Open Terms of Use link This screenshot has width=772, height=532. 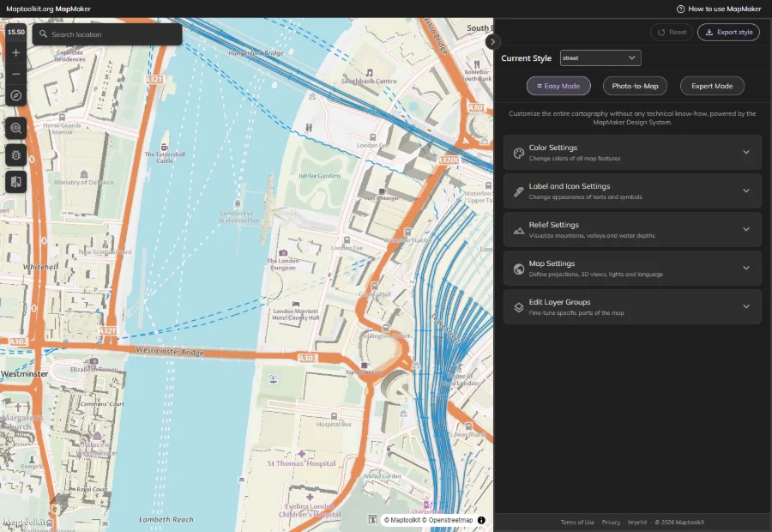click(577, 523)
